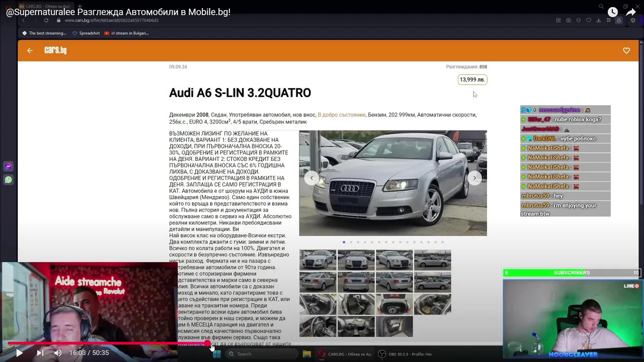The width and height of the screenshot is (644, 362).
Task: Skip to the next video
Action: pyautogui.click(x=40, y=353)
